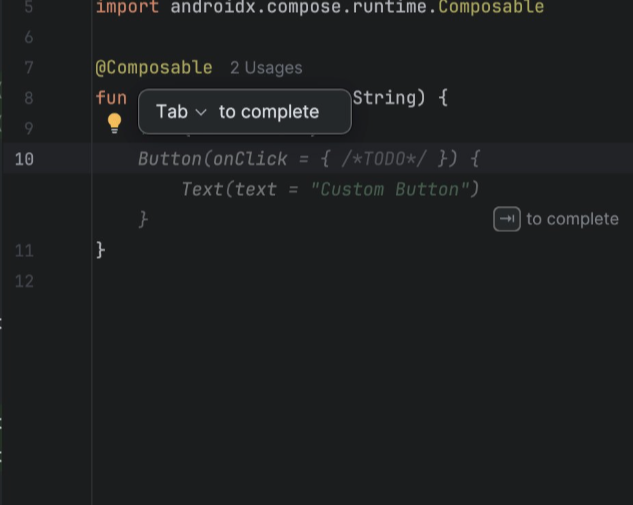The height and width of the screenshot is (505, 633).
Task: Click the Tab label in the popup
Action: (x=172, y=112)
